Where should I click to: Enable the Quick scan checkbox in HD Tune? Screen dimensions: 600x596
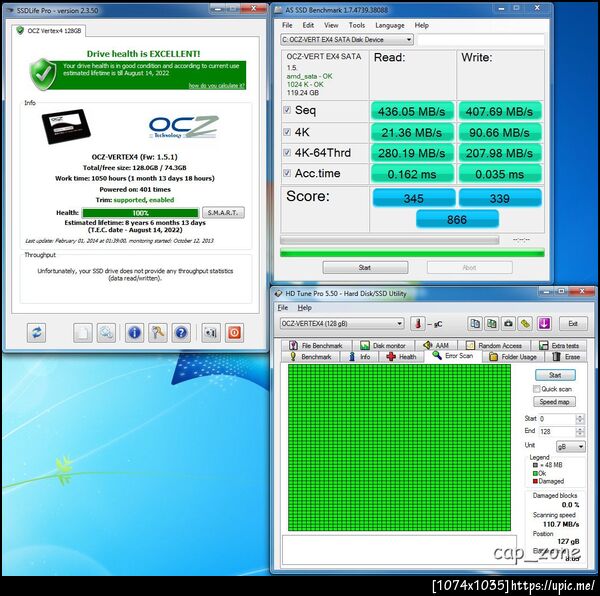[x=536, y=389]
